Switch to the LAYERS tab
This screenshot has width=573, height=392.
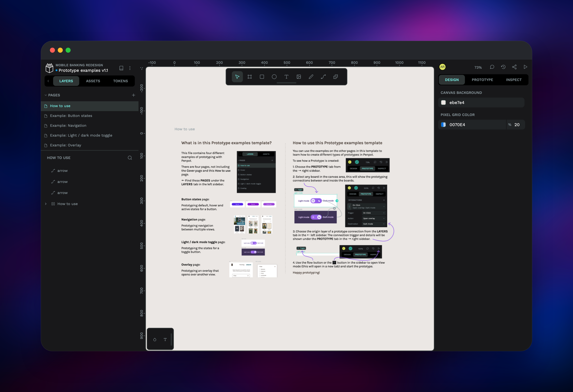point(66,81)
